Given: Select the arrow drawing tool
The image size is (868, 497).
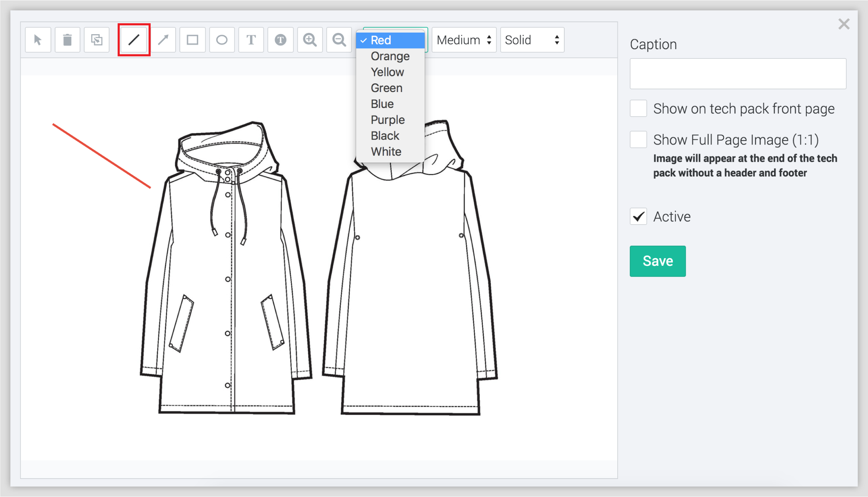Looking at the screenshot, I should [163, 40].
